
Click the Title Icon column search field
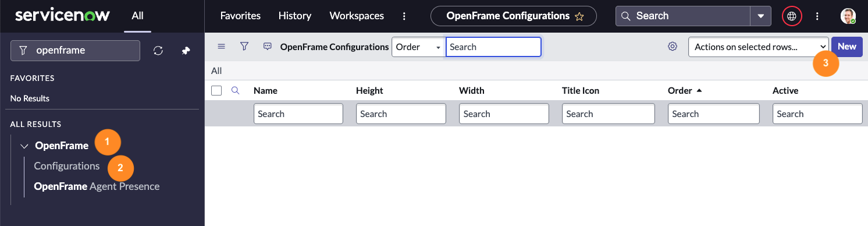(x=609, y=114)
